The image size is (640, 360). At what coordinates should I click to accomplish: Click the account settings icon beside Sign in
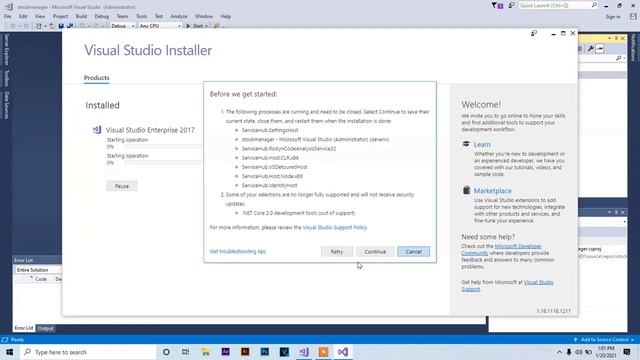[x=633, y=16]
